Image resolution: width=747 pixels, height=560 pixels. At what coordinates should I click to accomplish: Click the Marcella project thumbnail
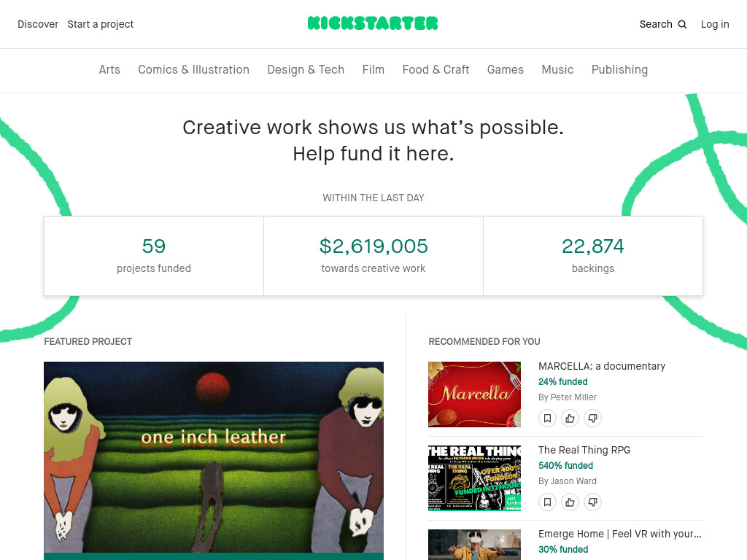point(474,394)
